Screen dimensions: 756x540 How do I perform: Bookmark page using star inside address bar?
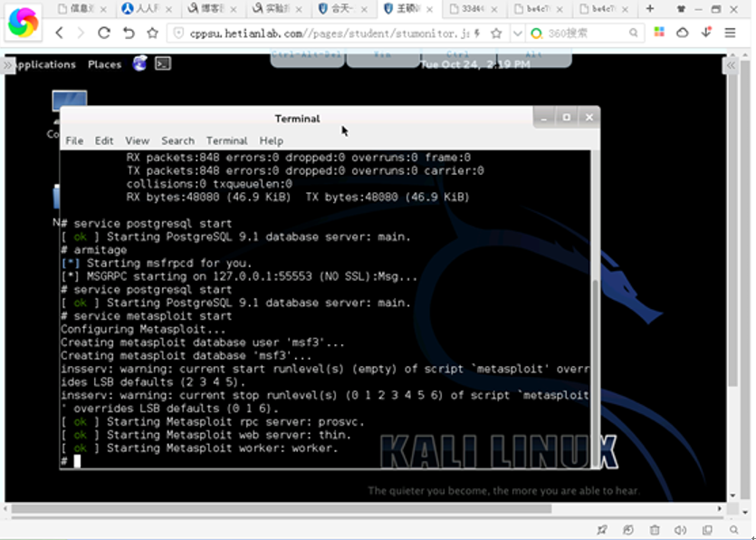point(496,33)
